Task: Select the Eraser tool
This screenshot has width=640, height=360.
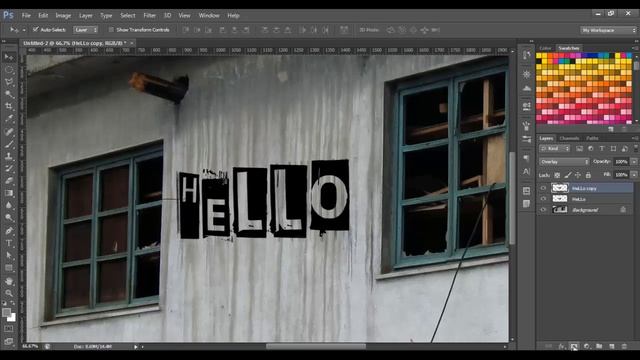Action: coord(9,181)
